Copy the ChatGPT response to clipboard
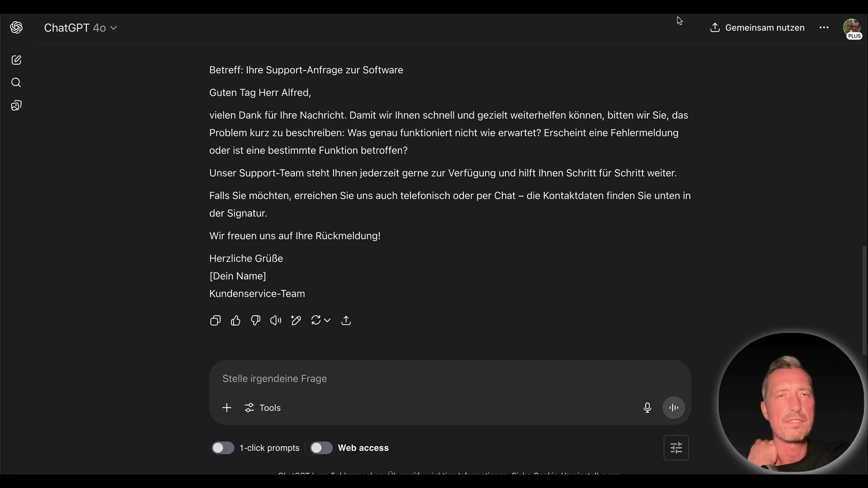The image size is (868, 488). 215,320
